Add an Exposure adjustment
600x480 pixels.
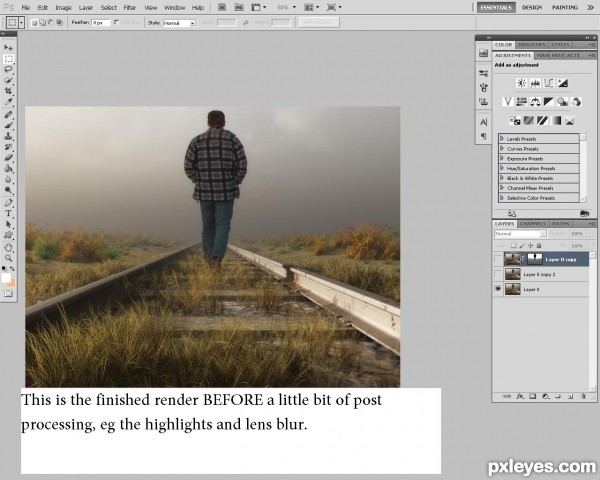[562, 83]
